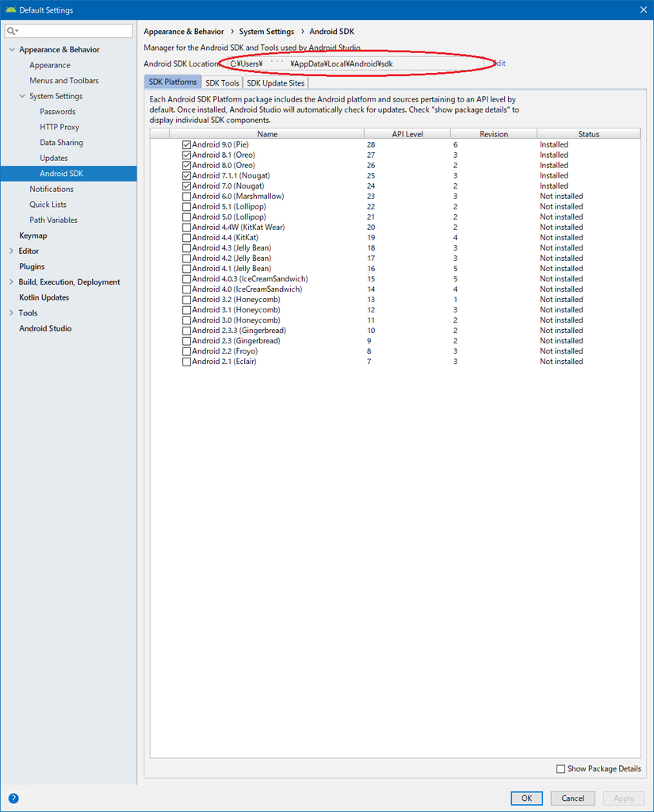Expand the Tools tree node
The width and height of the screenshot is (654, 812).
[x=11, y=313]
